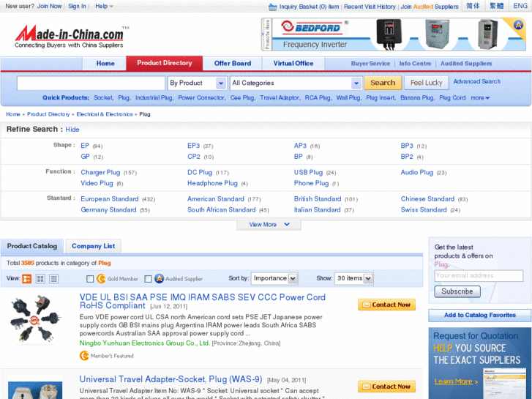Screen dimensions: 532x399
Task: Switch to list view icon
Action: (x=53, y=279)
